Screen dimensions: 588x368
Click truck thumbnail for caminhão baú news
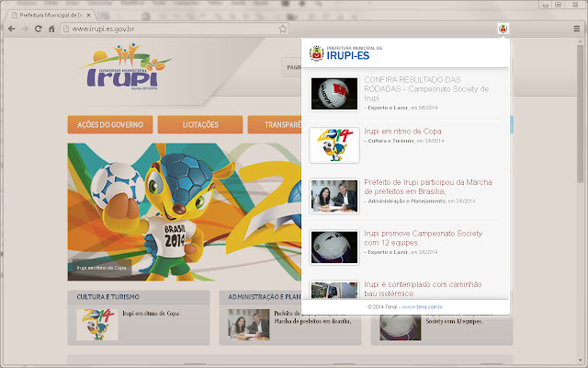click(x=334, y=290)
